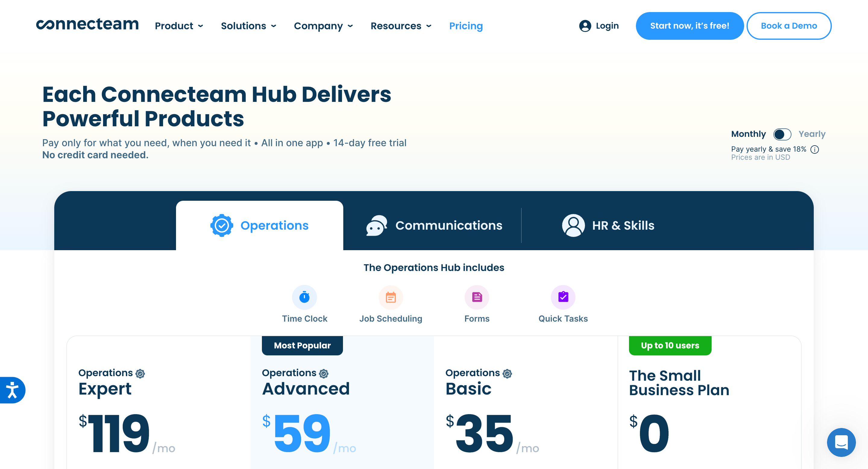Toggle the Monthly/Yearly billing switch

[x=782, y=134]
